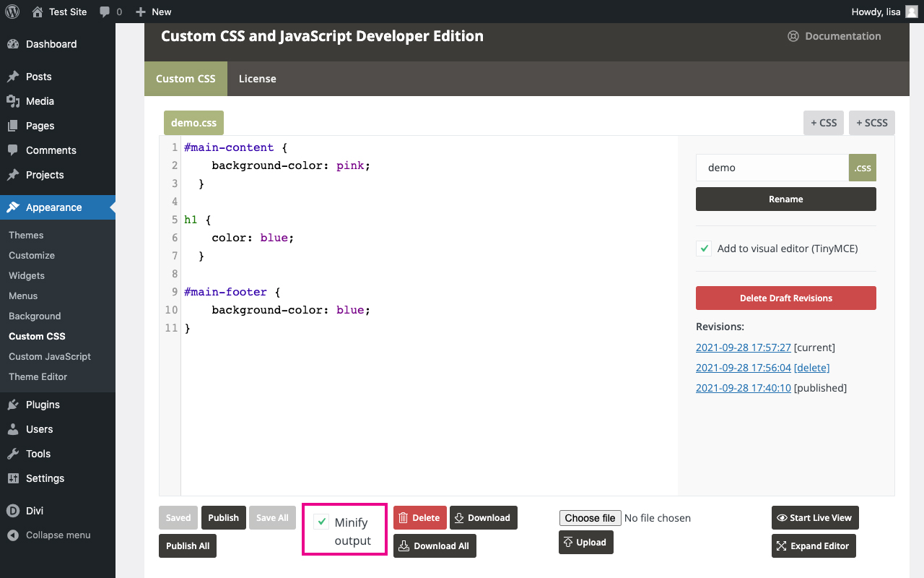Open Widgets submenu item
The height and width of the screenshot is (578, 924).
(27, 275)
